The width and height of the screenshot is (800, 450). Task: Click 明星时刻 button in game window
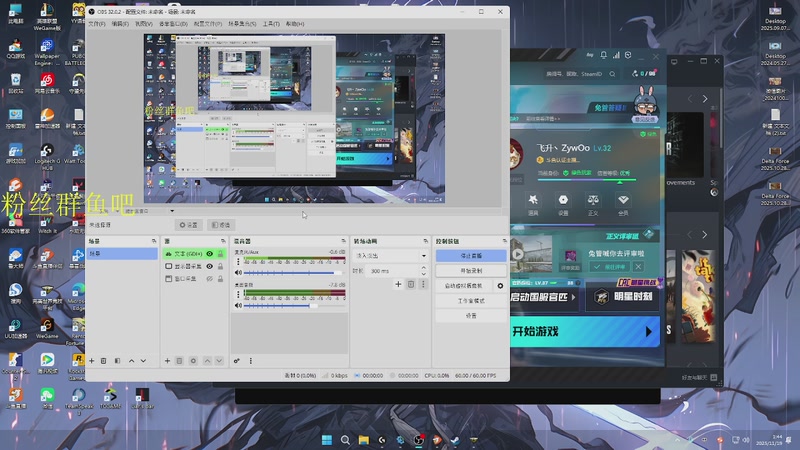[x=622, y=296]
